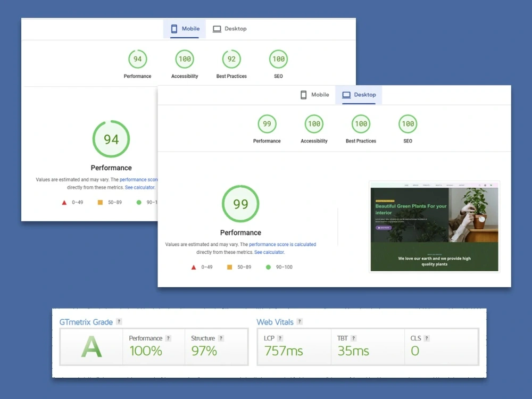Image resolution: width=532 pixels, height=399 pixels.
Task: Click help icon next to Web Vitals
Action: (299, 322)
